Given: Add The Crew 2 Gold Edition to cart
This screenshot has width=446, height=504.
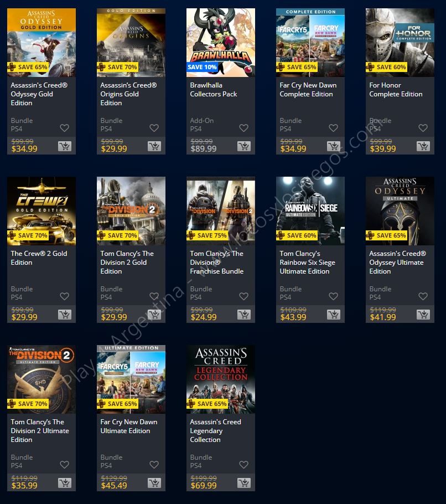Looking at the screenshot, I should point(65,315).
